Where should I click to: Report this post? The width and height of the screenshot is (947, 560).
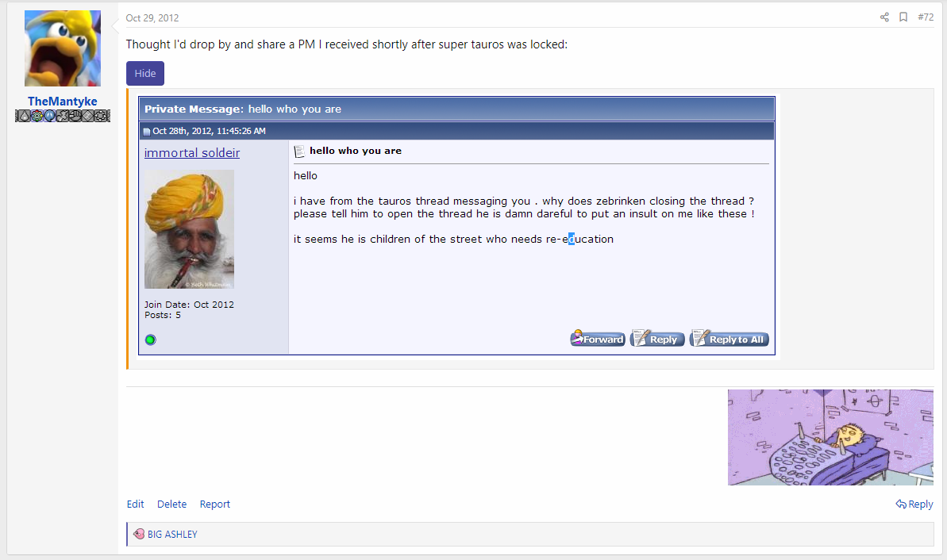[x=215, y=504]
